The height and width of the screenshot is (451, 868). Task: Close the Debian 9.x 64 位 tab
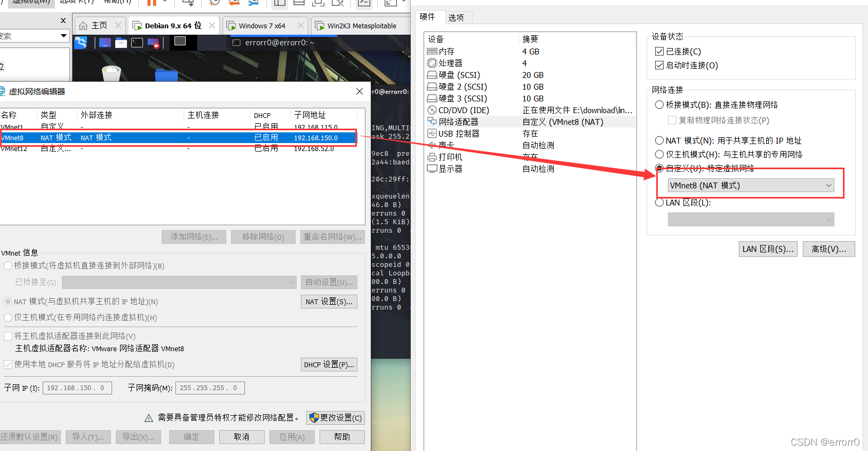point(212,25)
